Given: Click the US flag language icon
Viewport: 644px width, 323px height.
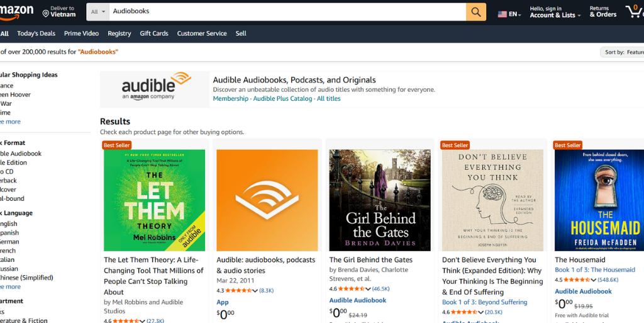Looking at the screenshot, I should click(502, 14).
